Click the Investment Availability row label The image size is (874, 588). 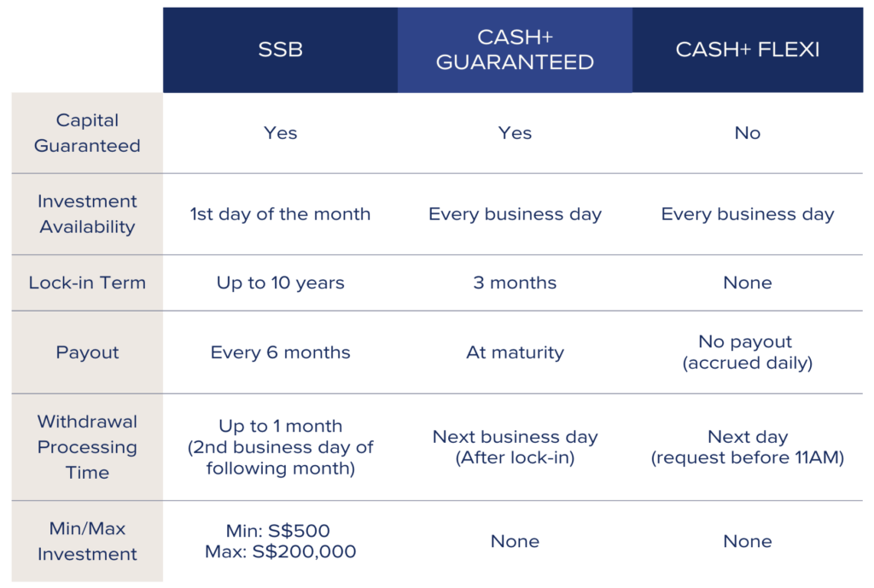click(x=88, y=214)
